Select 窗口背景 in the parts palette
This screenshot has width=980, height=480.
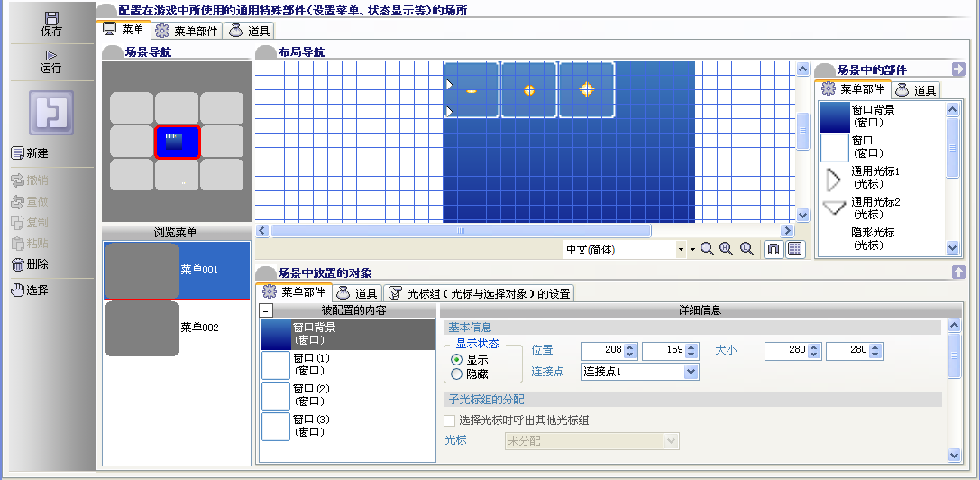point(883,116)
